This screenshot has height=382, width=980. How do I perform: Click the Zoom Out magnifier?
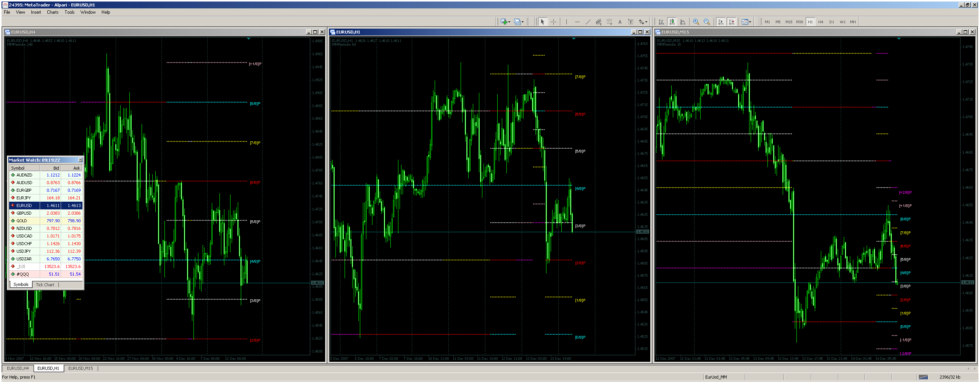coord(707,22)
